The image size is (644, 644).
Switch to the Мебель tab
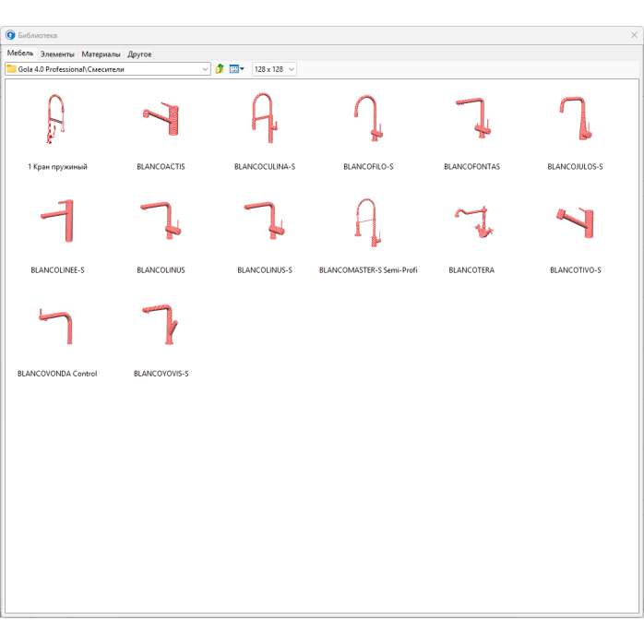coord(20,53)
